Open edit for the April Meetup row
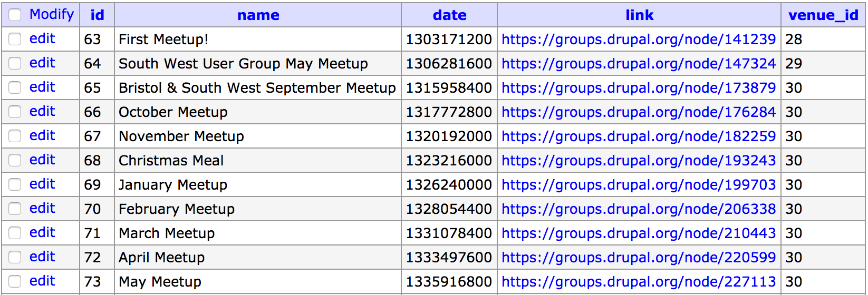Viewport: 868px width, 295px height. [42, 257]
